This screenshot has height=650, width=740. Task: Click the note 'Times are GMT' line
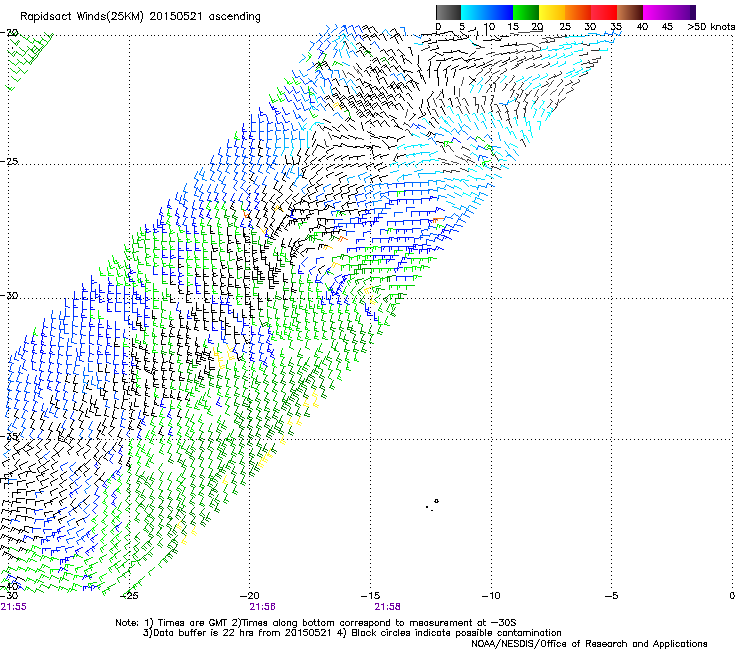tap(316, 623)
